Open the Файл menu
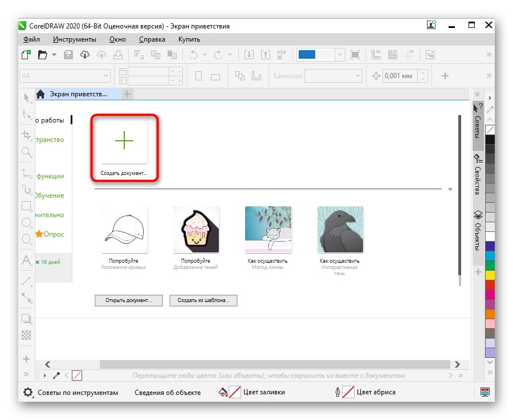Screen dimensions: 513x420 31,39
